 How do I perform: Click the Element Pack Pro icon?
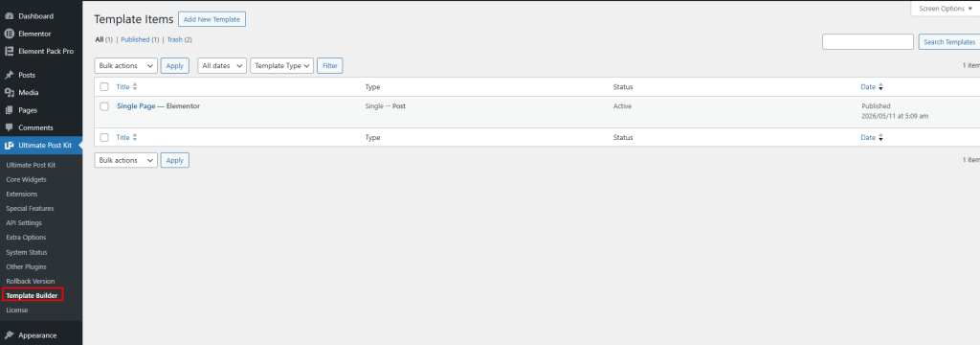9,52
